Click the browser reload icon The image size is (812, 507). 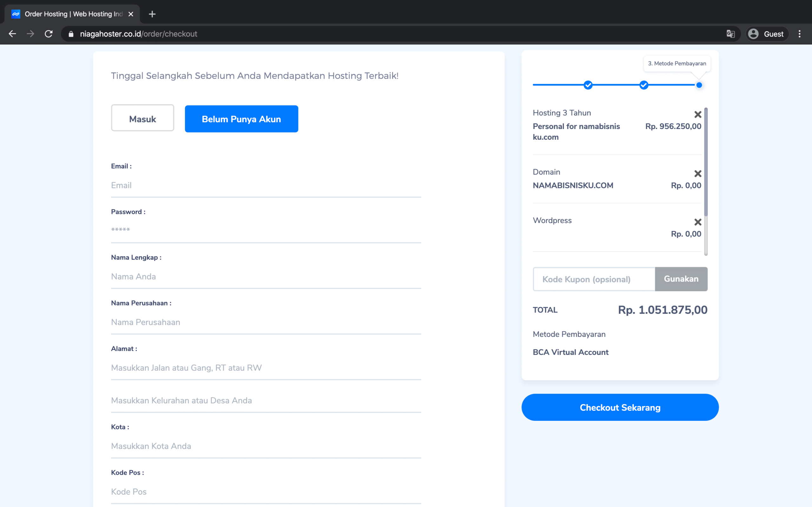point(49,34)
